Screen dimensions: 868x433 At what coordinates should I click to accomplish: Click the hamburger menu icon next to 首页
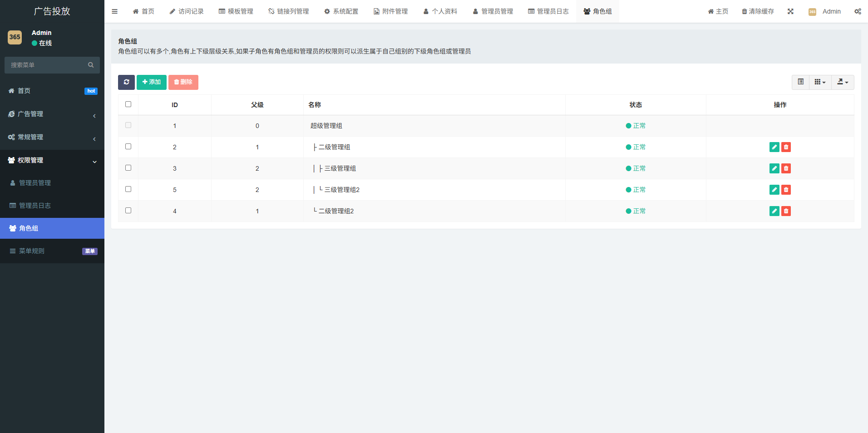point(114,11)
